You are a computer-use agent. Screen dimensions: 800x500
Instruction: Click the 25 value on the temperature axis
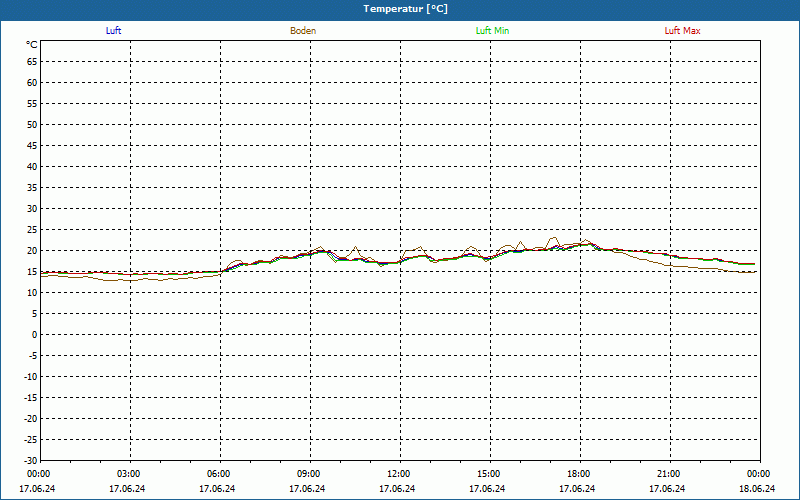(x=32, y=230)
